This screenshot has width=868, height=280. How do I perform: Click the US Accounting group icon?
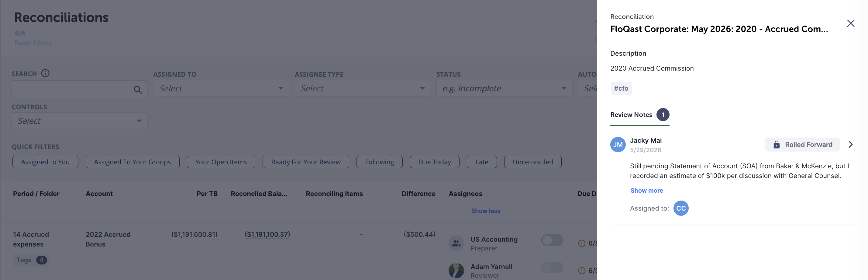(456, 243)
